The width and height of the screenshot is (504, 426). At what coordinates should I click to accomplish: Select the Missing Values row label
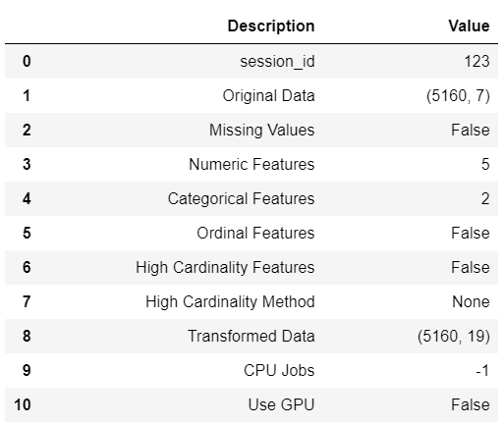(x=262, y=131)
